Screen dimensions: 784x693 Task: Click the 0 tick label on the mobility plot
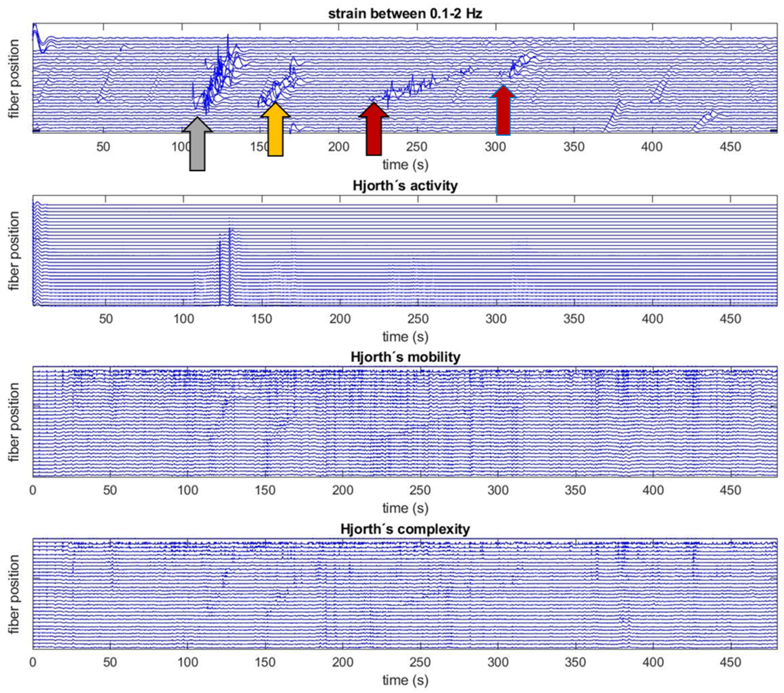click(x=33, y=490)
